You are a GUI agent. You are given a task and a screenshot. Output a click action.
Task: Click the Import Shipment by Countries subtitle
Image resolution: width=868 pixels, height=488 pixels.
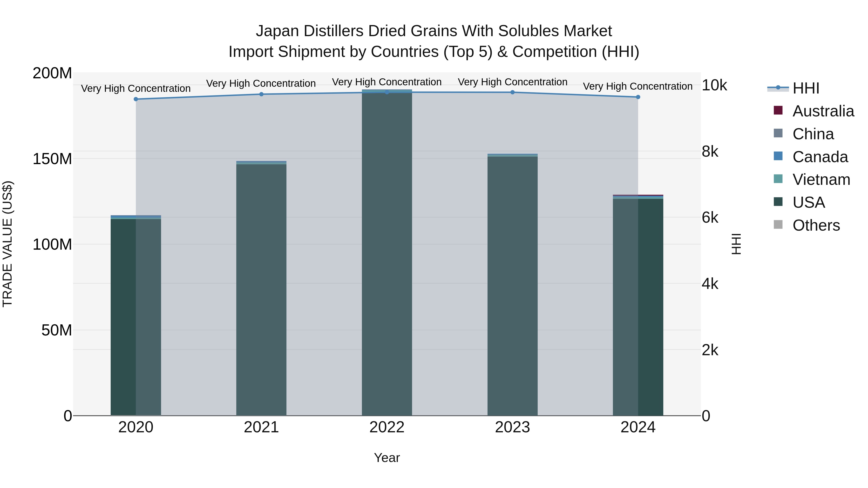pos(434,52)
